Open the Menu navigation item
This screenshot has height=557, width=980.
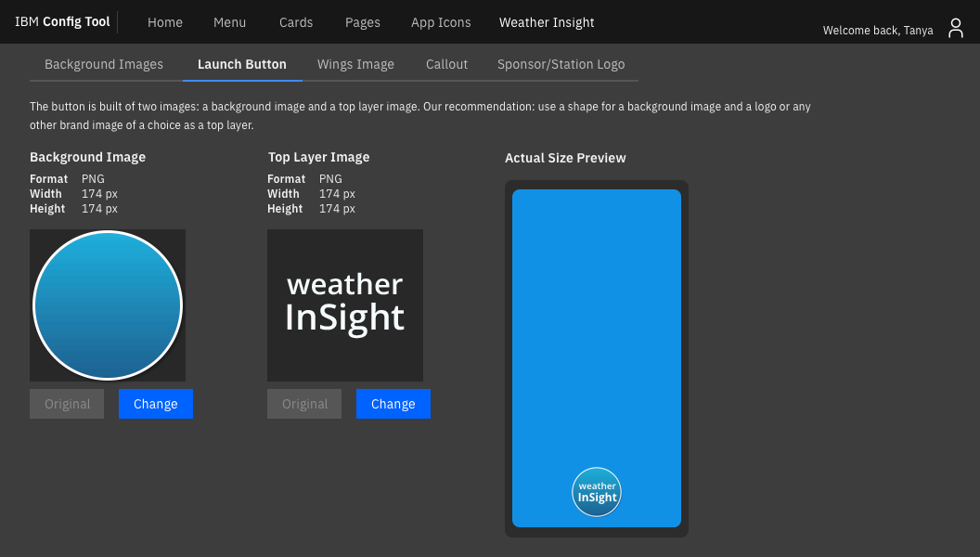(x=230, y=22)
